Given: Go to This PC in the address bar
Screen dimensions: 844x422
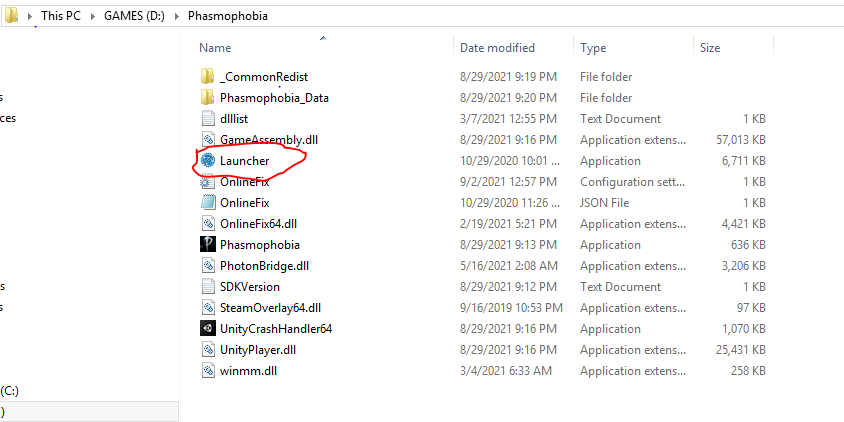Looking at the screenshot, I should 61,16.
